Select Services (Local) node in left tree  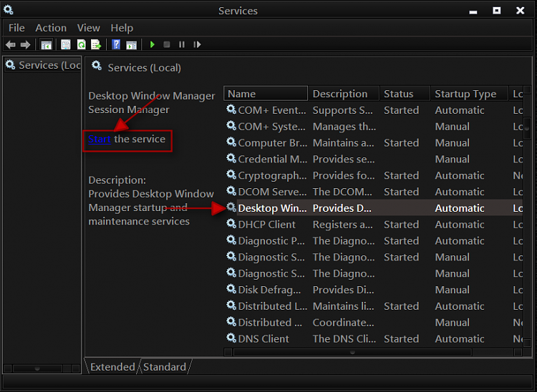click(43, 65)
